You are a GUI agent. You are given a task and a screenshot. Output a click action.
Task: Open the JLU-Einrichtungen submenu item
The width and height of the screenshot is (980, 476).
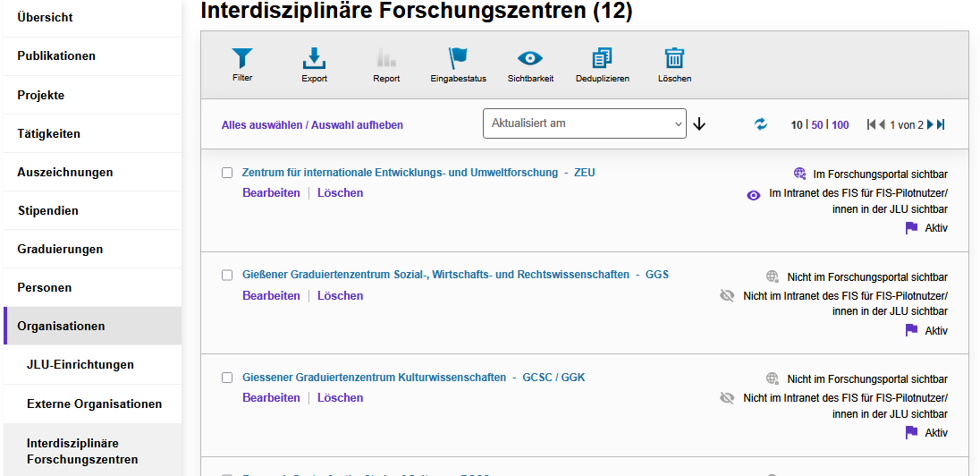click(x=92, y=365)
